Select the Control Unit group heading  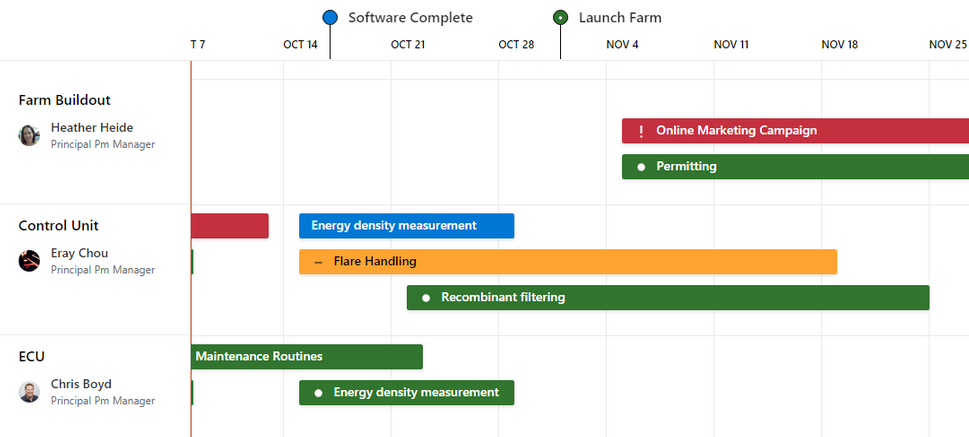click(58, 226)
